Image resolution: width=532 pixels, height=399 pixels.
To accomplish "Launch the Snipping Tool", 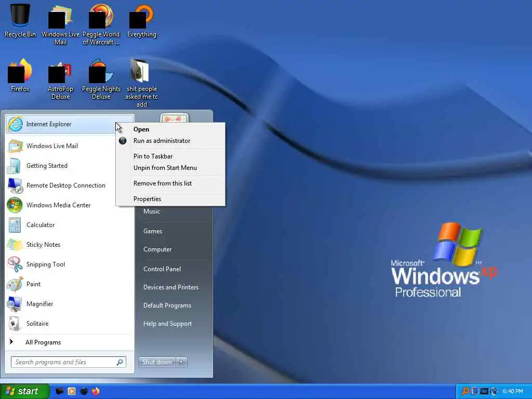I will (69, 264).
